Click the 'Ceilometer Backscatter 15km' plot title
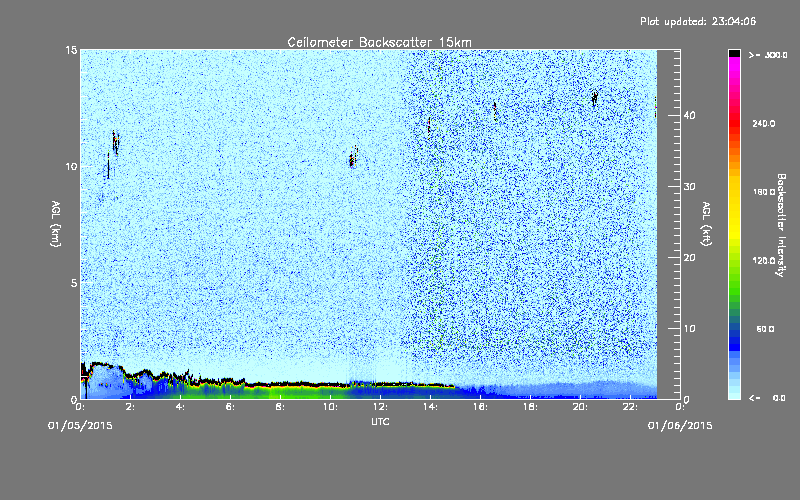Viewport: 800px width, 500px height. pos(379,42)
